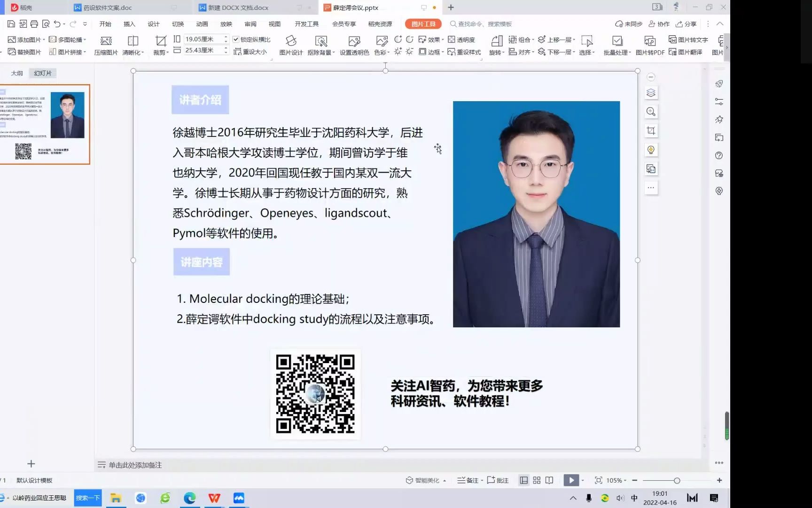Click 图片翻译 image translation
The image size is (812, 508).
point(686,52)
